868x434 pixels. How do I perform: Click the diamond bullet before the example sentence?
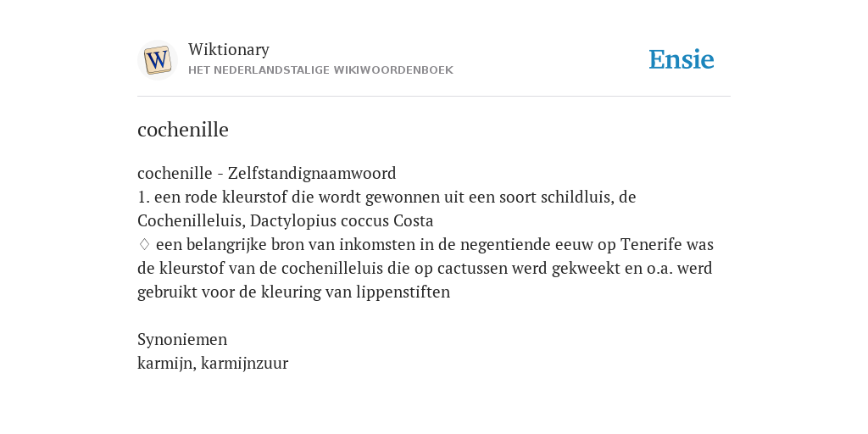[144, 244]
